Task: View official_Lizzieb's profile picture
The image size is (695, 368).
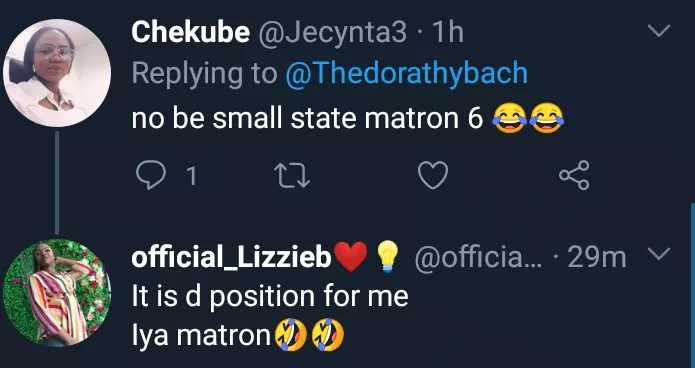Action: [x=57, y=293]
